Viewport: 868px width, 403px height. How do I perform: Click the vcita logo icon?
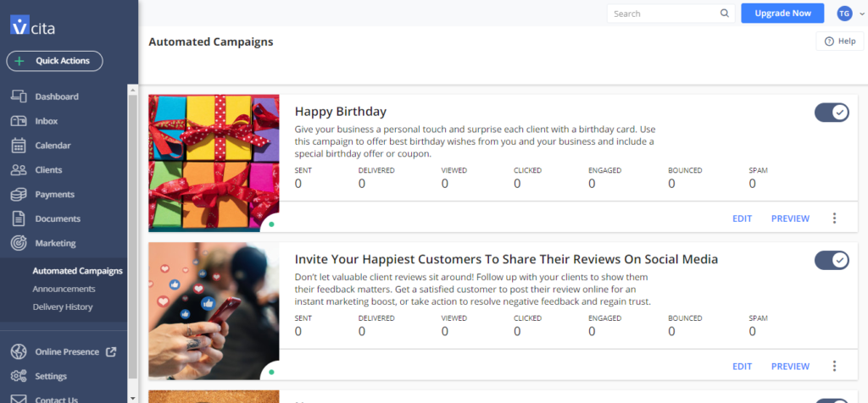point(19,25)
